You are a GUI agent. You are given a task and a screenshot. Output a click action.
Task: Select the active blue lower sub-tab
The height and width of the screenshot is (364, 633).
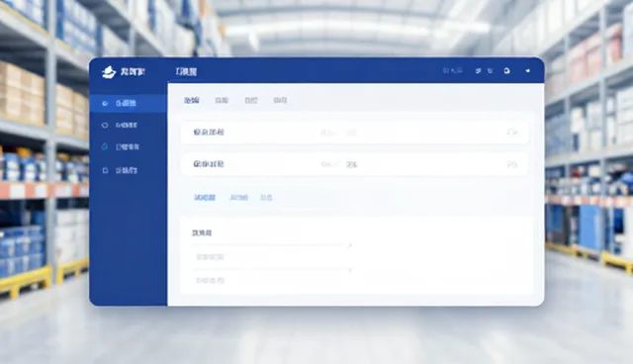click(205, 198)
